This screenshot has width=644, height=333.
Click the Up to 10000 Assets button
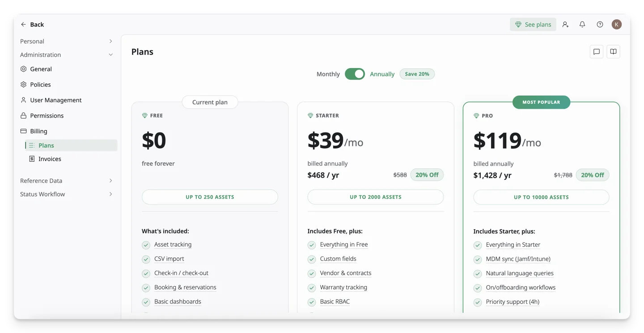coord(541,197)
